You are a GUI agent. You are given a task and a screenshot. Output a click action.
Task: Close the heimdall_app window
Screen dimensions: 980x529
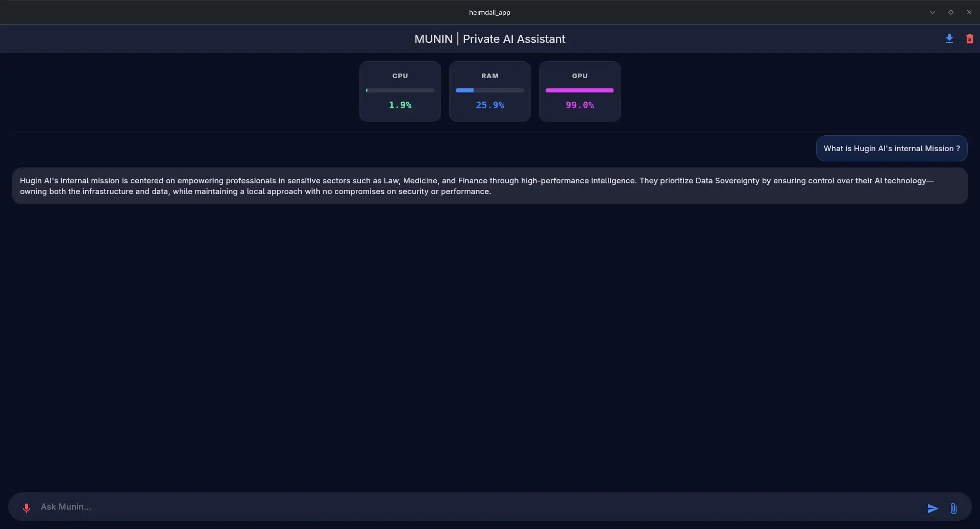(969, 12)
